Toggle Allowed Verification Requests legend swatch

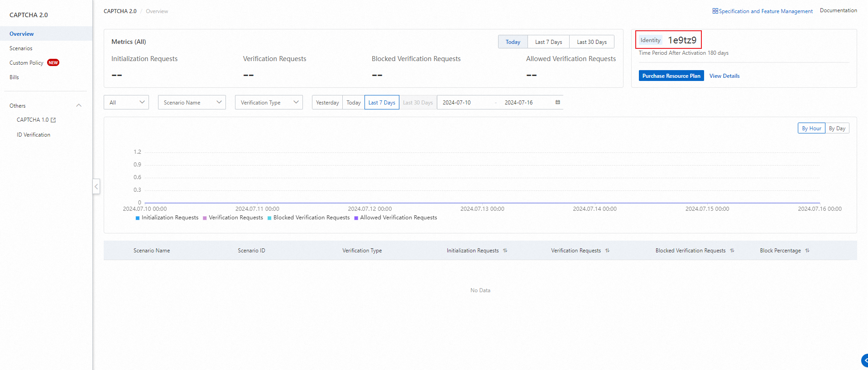point(356,218)
